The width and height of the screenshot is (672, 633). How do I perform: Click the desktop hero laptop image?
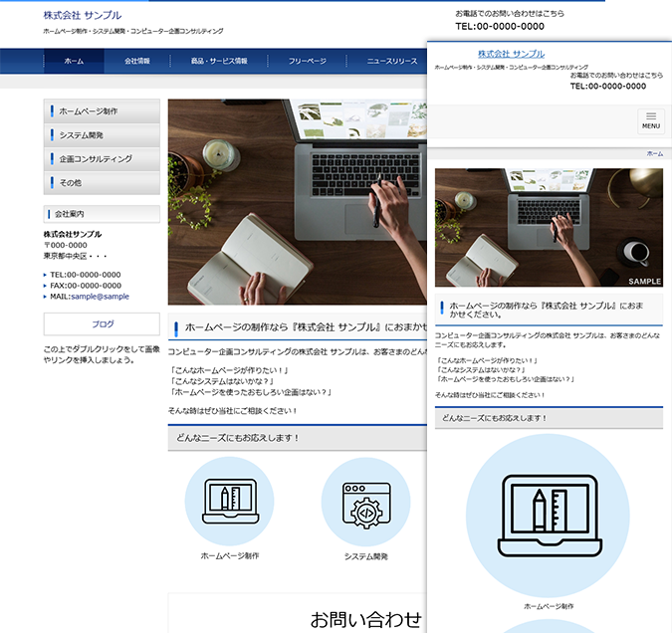point(297,201)
